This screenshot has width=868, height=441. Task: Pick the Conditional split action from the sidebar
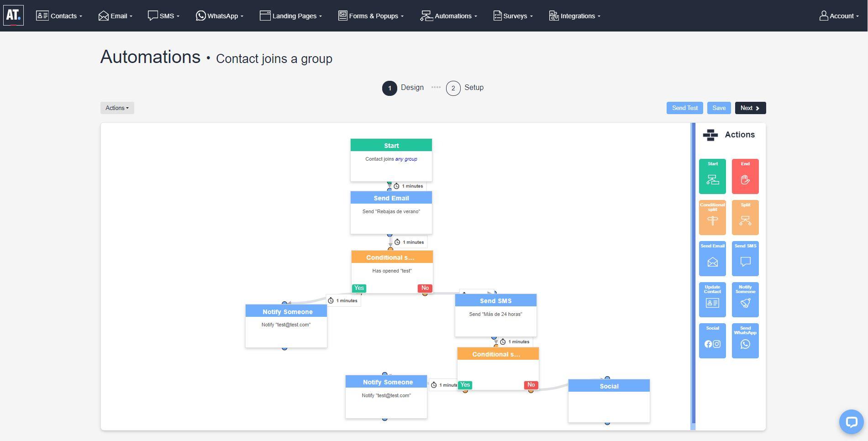pos(712,217)
